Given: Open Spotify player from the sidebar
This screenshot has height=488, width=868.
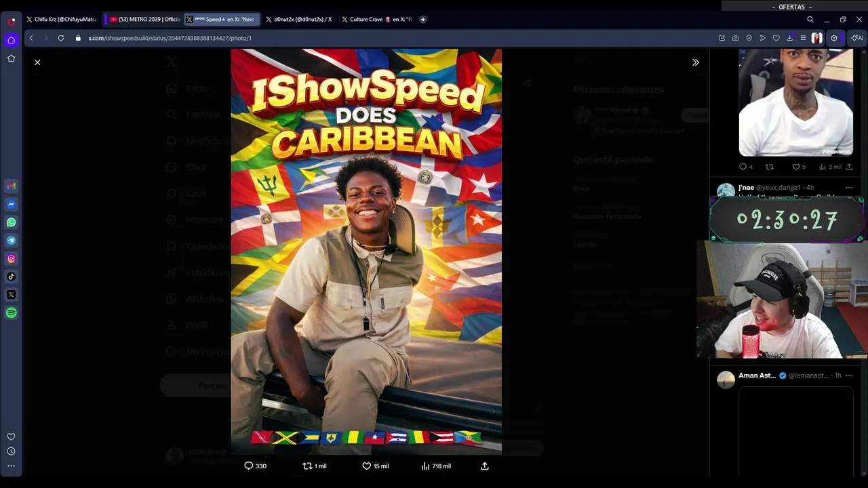Looking at the screenshot, I should (x=12, y=312).
